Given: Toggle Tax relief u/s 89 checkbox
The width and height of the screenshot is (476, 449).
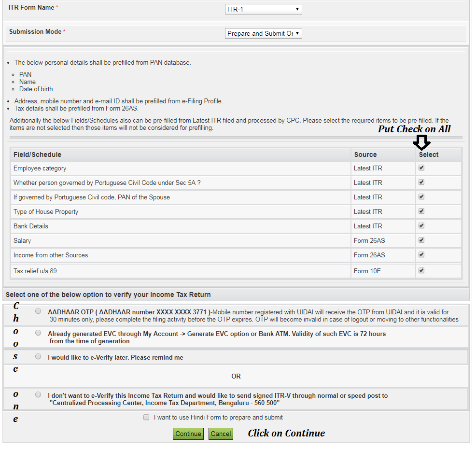Looking at the screenshot, I should tap(421, 270).
